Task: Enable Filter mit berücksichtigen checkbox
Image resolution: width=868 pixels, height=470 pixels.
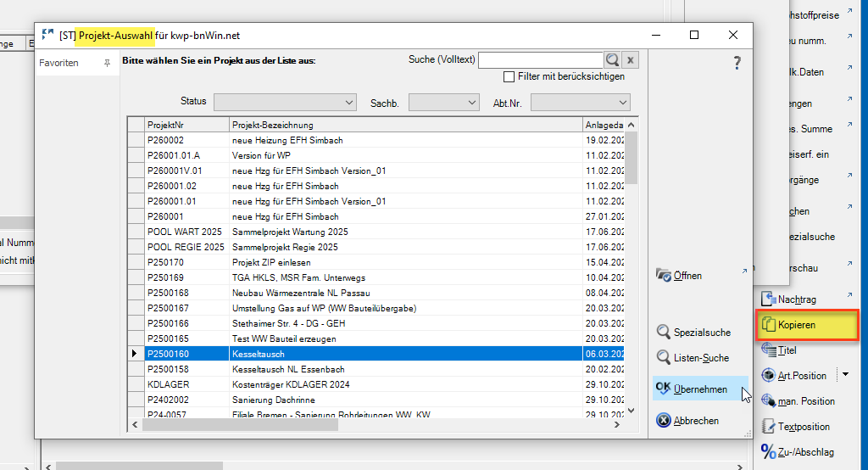Action: coord(509,77)
